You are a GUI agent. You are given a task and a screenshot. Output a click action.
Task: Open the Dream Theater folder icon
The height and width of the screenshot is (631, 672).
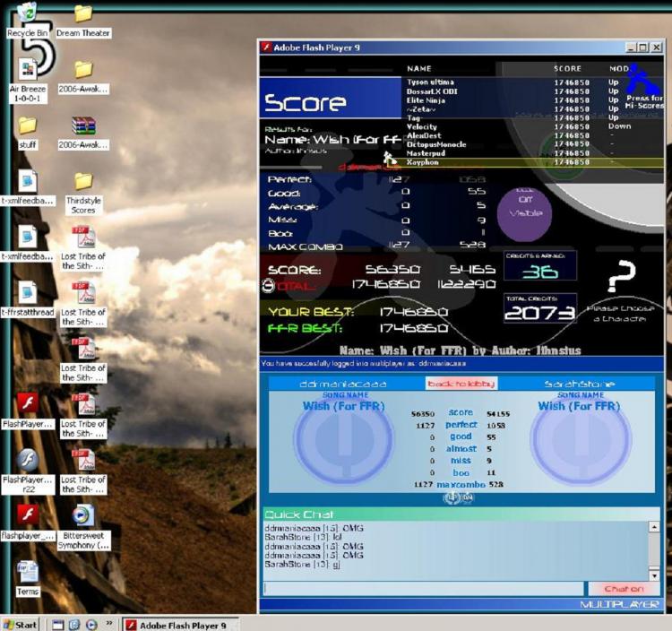pyautogui.click(x=83, y=22)
